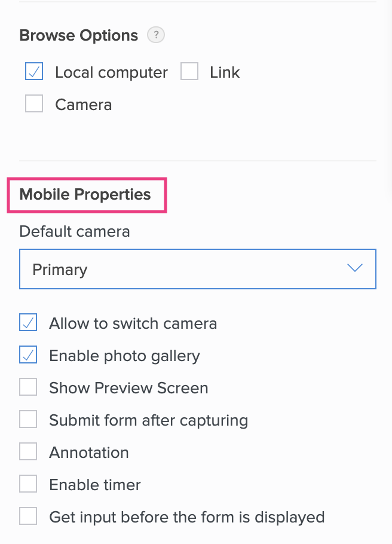Screen dimensions: 392x544
Task: Disable Allow to switch camera
Action: click(x=28, y=323)
